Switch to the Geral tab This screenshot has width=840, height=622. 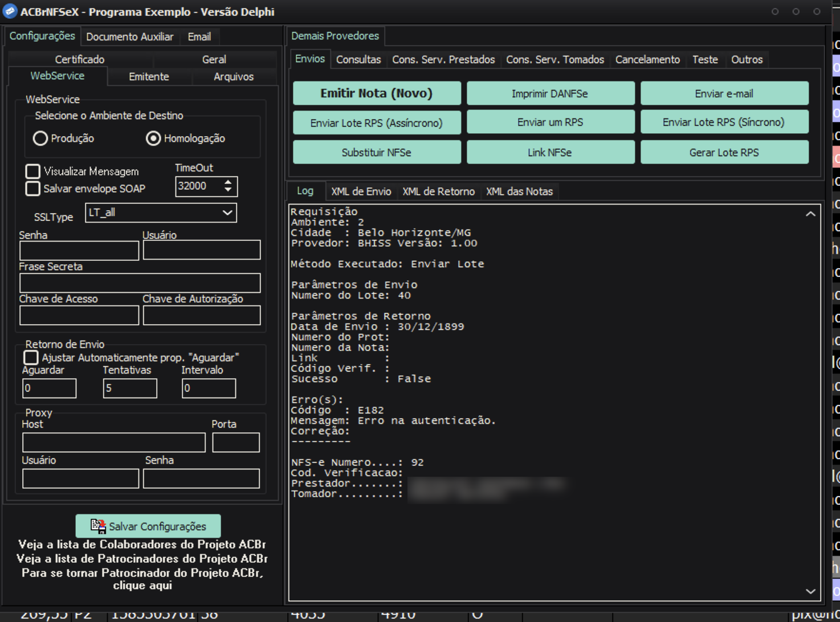(214, 59)
